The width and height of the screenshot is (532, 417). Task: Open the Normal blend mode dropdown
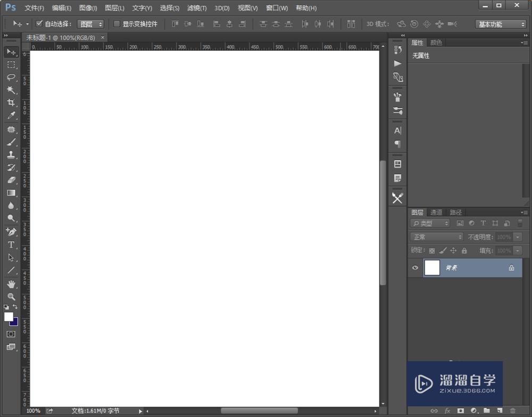click(x=437, y=237)
